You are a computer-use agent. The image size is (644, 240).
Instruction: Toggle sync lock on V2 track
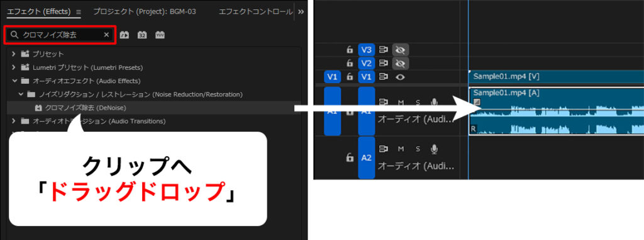tap(384, 64)
